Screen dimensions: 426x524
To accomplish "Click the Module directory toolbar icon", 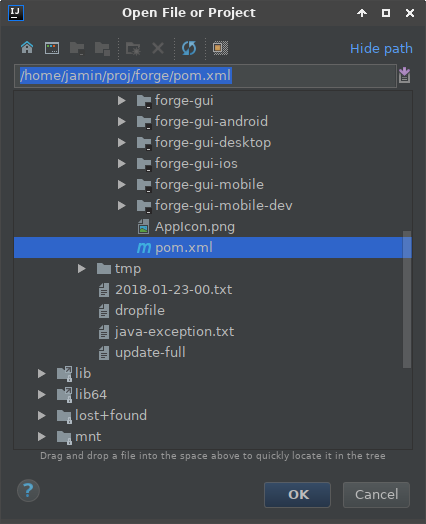I will (102, 48).
